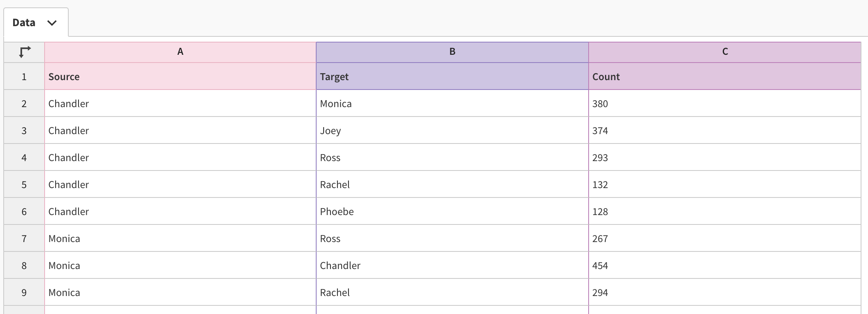Click the Monica cell in row 2

452,104
